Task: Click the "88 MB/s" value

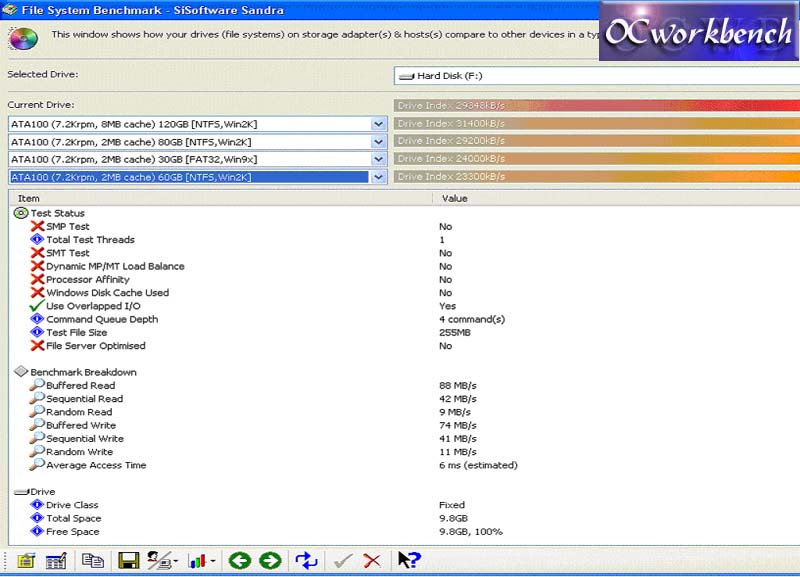Action: point(458,386)
